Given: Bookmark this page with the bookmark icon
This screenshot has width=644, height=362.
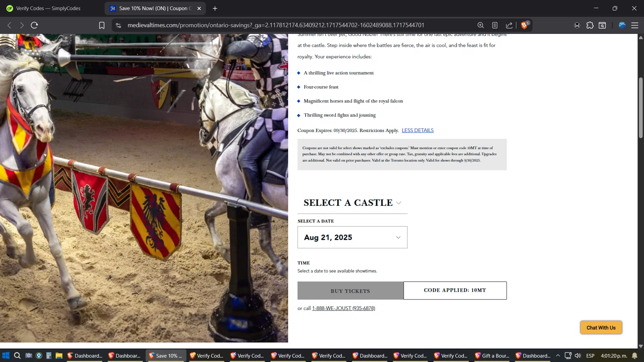Looking at the screenshot, I should (x=102, y=25).
